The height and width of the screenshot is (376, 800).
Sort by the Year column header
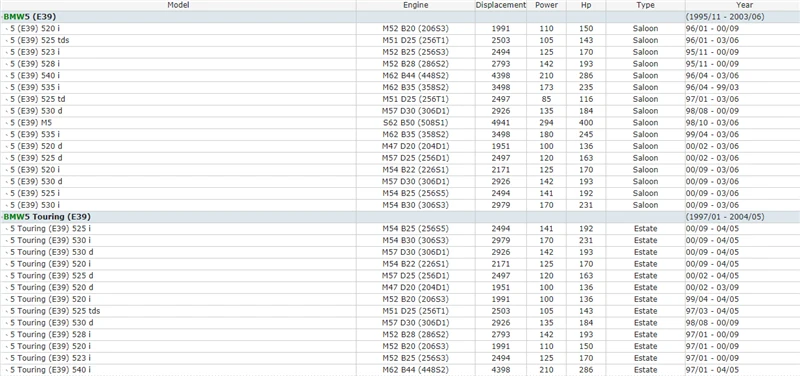point(744,5)
